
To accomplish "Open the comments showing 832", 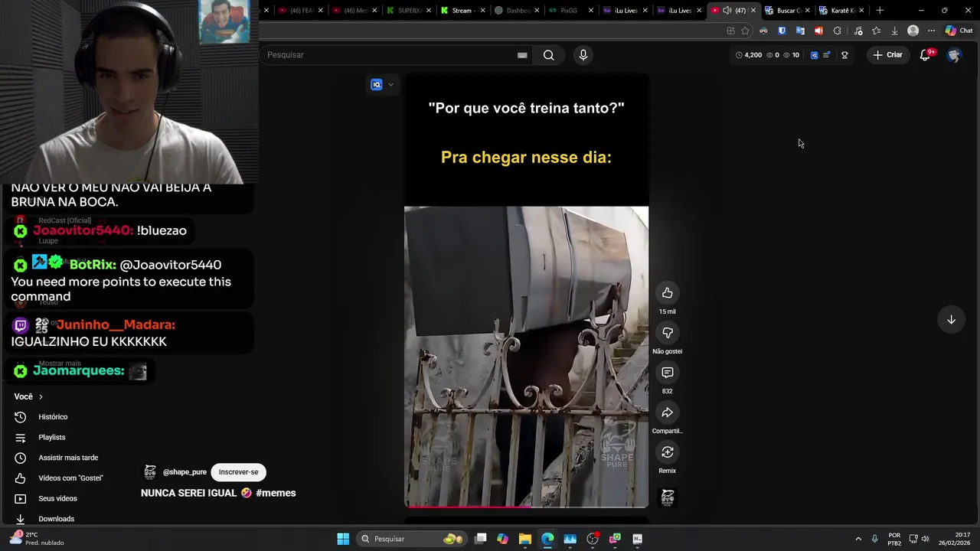I will 668,373.
